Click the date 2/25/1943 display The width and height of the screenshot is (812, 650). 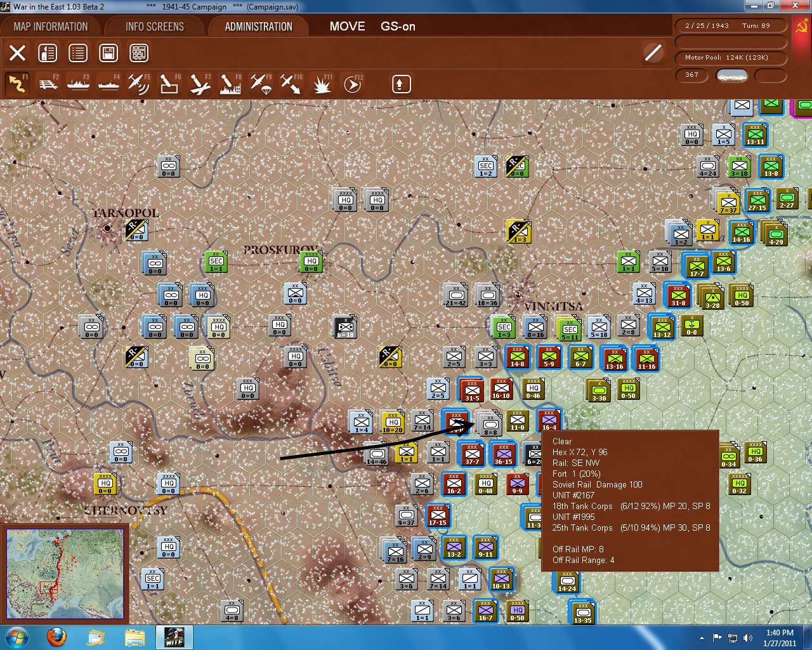tap(707, 26)
